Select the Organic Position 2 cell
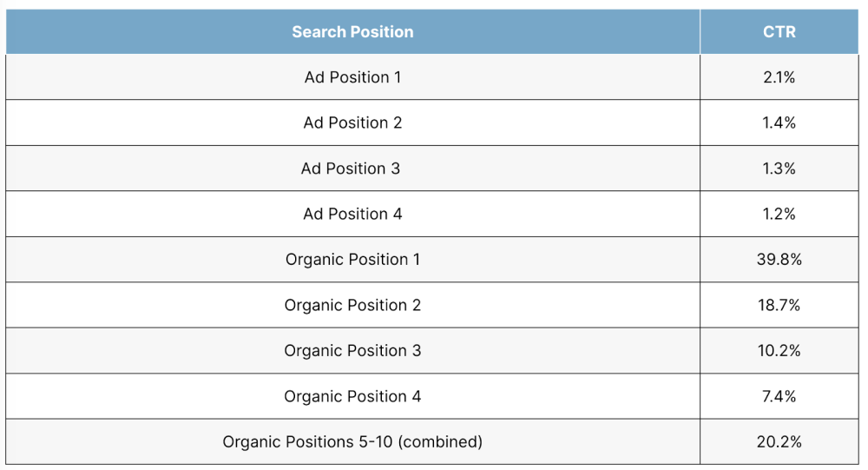This screenshot has width=868, height=470. tap(352, 305)
